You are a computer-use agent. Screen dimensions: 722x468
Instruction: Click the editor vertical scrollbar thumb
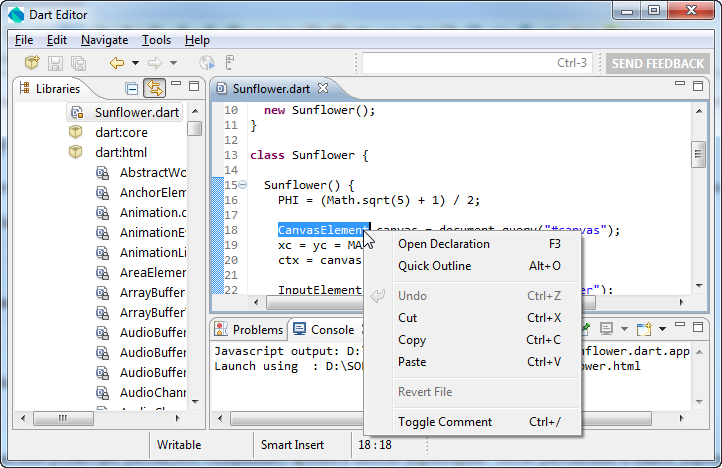click(x=699, y=154)
